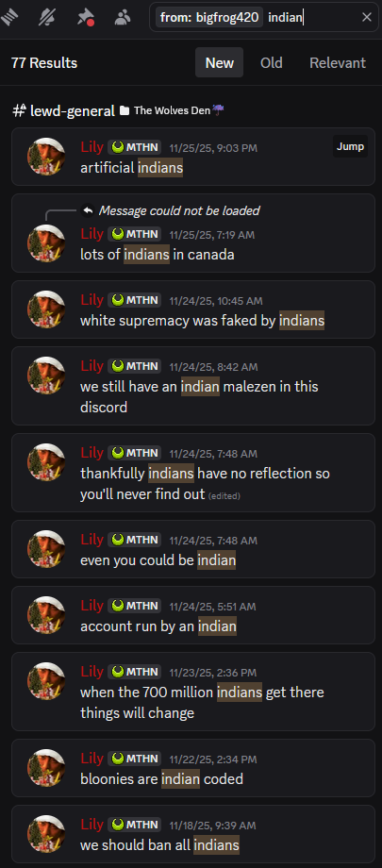Switch to the Relevant results tab

[338, 62]
